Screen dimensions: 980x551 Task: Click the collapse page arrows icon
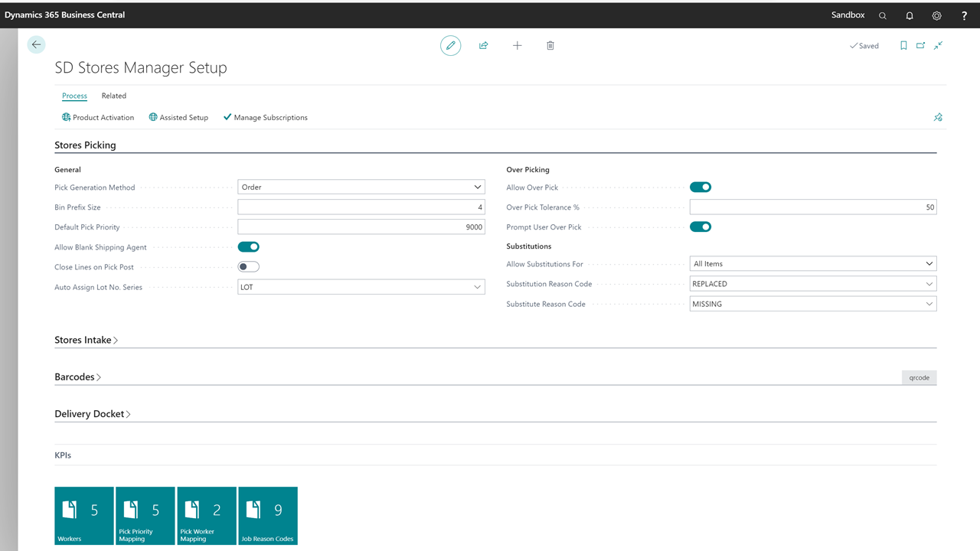tap(938, 46)
